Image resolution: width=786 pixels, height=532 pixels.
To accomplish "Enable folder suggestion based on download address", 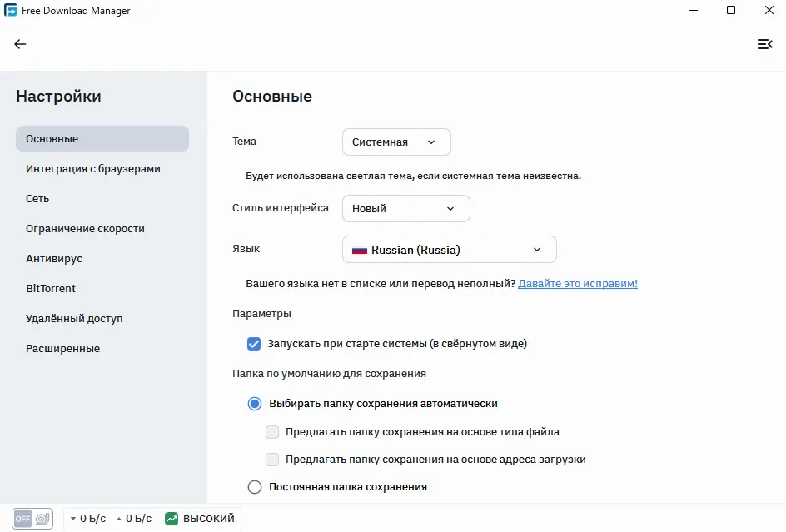I will click(x=271, y=459).
